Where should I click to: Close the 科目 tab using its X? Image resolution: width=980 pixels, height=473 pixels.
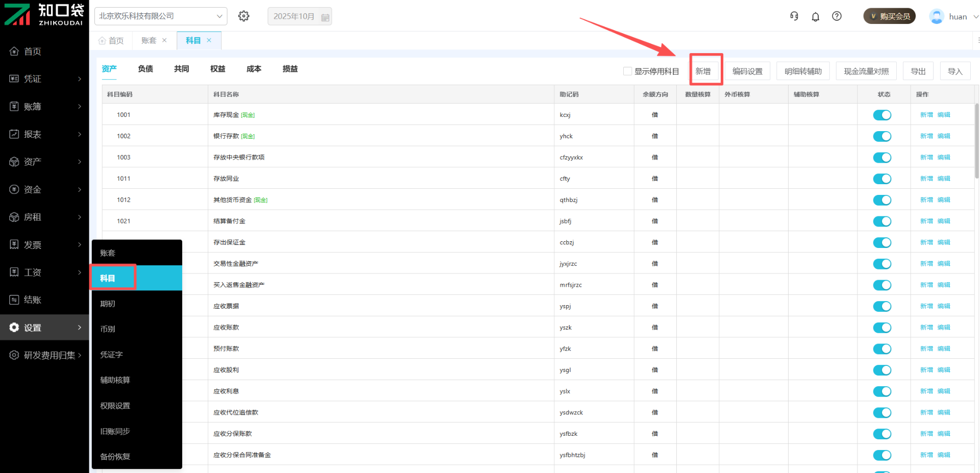pos(209,40)
